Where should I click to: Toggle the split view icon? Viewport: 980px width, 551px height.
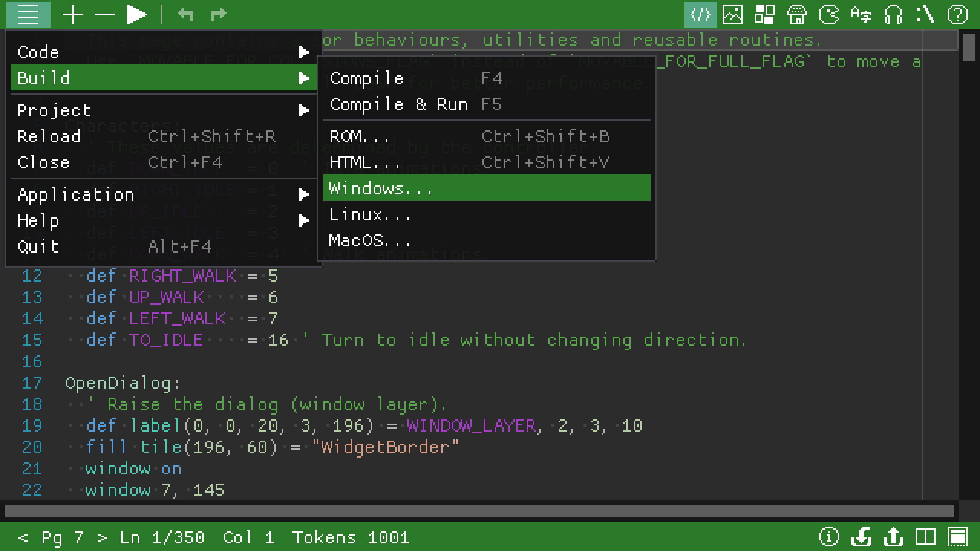point(926,537)
